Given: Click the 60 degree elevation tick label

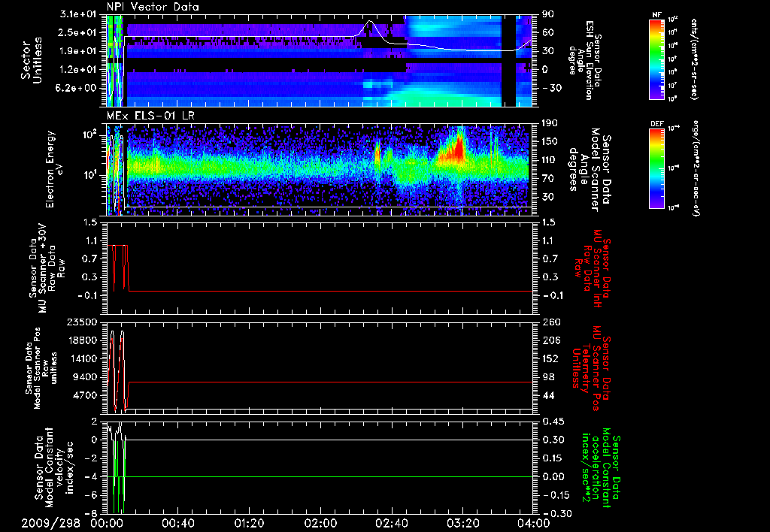Looking at the screenshot, I should coord(546,33).
